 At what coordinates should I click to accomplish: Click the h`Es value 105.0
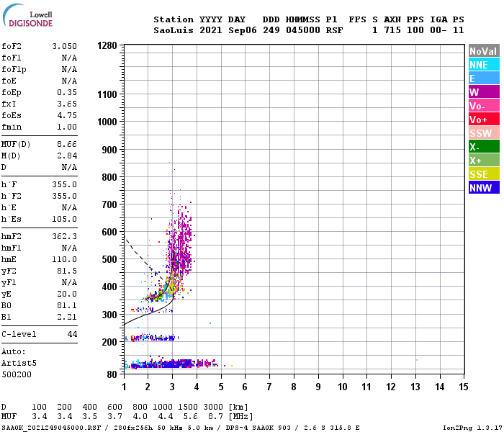click(x=64, y=219)
